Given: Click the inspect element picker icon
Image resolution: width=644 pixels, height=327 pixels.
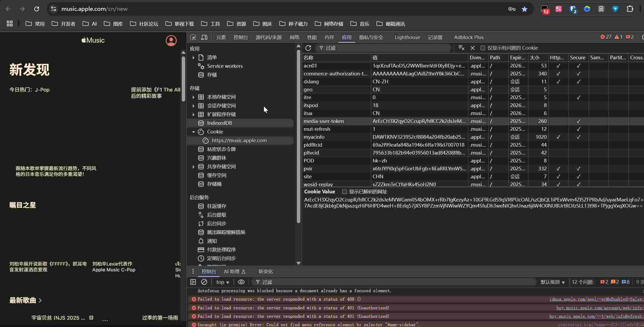Looking at the screenshot, I should [193, 37].
